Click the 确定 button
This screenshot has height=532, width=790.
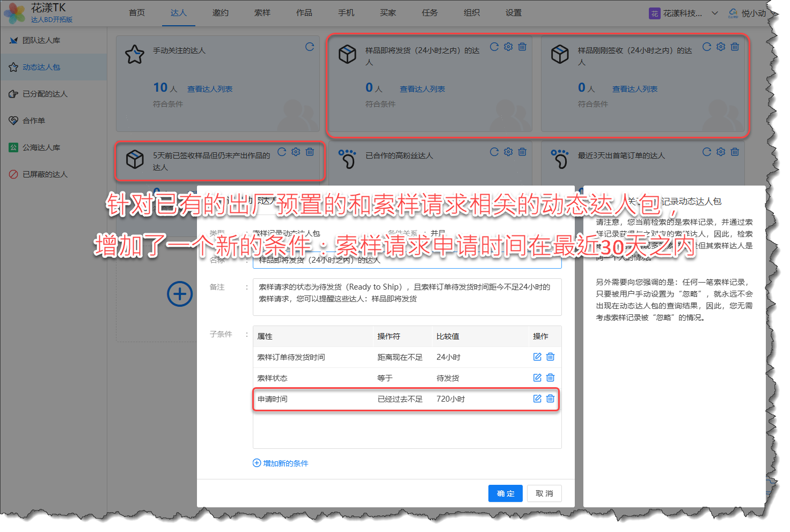tap(505, 493)
